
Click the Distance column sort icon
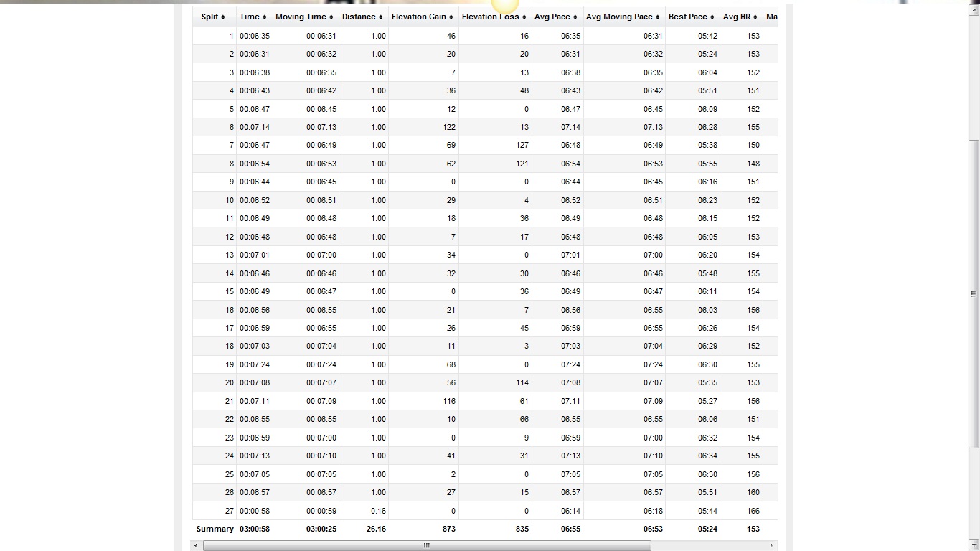click(380, 17)
